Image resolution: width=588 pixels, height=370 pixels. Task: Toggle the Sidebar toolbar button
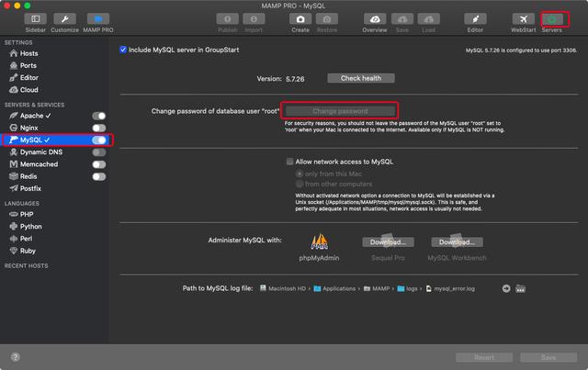[36, 18]
